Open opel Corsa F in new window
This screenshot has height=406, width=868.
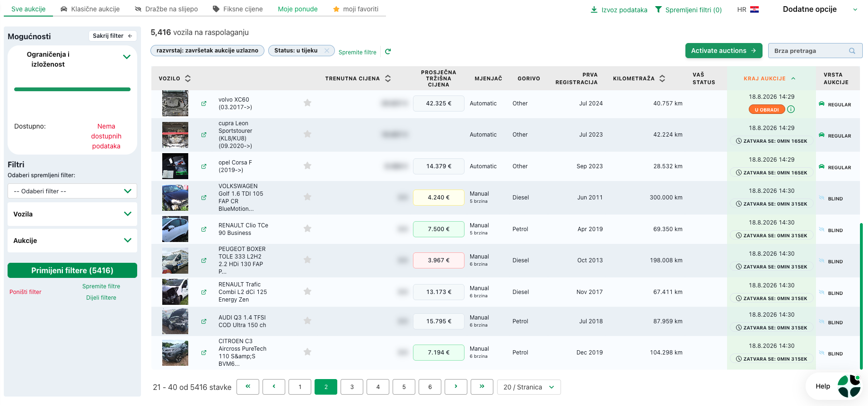point(204,166)
